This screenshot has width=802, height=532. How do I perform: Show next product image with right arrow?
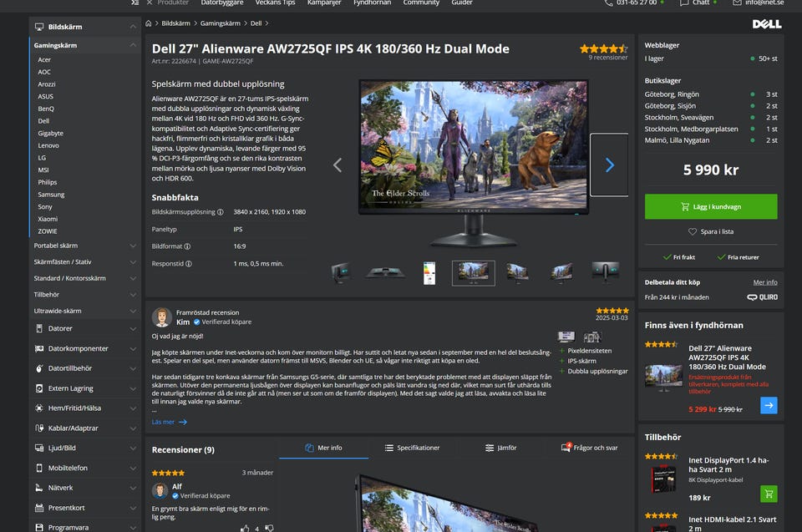[609, 165]
